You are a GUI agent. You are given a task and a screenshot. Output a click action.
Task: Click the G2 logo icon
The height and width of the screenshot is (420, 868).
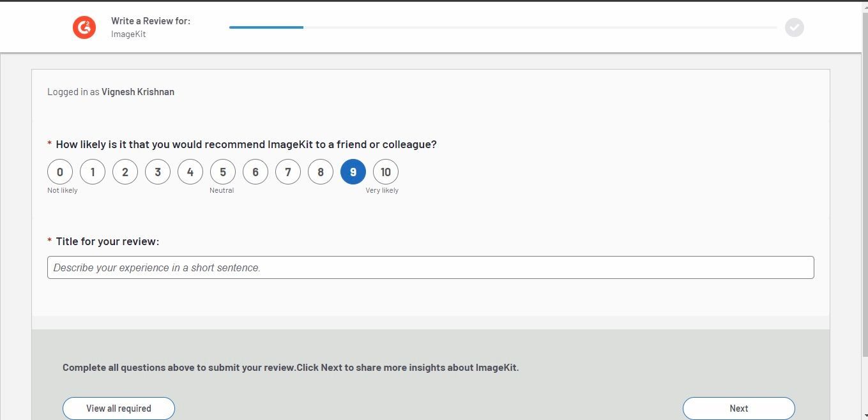coord(84,27)
